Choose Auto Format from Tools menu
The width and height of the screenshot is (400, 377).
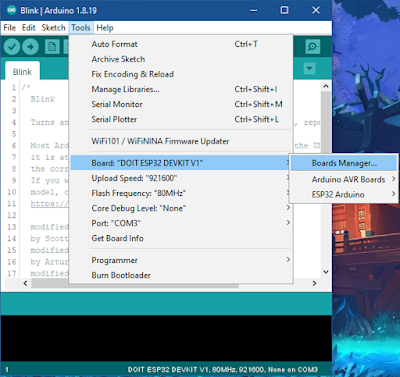click(x=181, y=44)
